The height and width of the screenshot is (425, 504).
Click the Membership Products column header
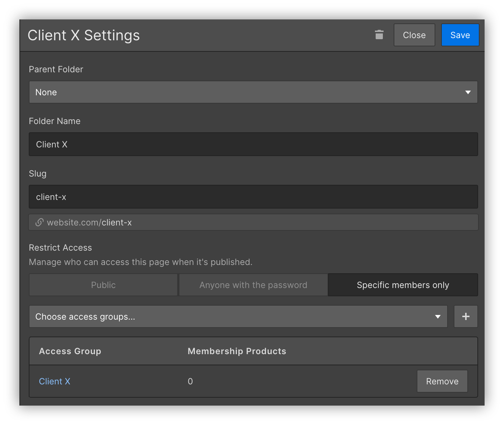pos(237,351)
